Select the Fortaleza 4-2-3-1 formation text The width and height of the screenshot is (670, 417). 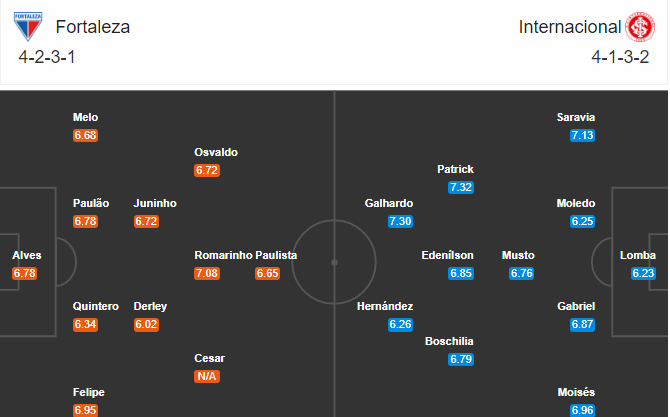47,57
